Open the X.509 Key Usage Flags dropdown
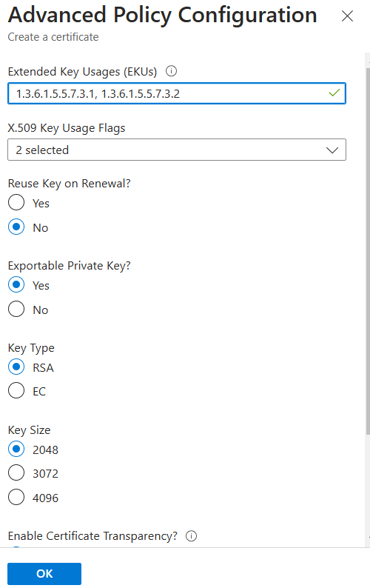Image resolution: width=370 pixels, height=588 pixels. (x=177, y=150)
